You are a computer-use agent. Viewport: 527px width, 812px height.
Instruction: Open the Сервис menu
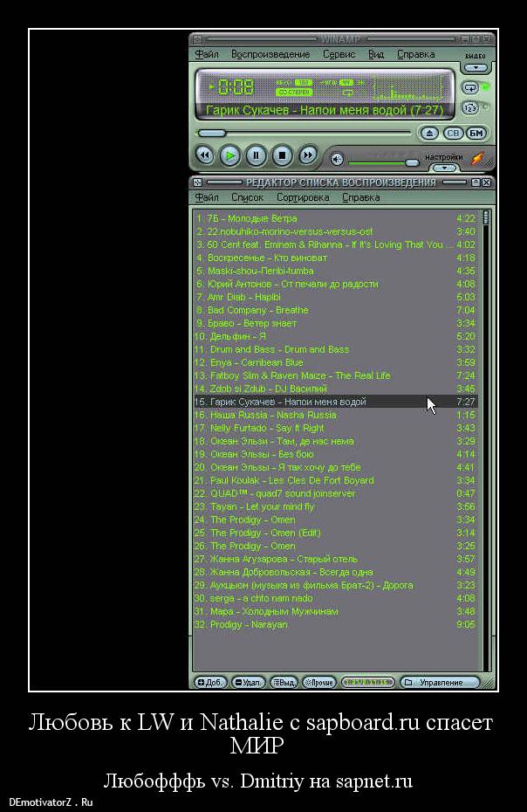[x=339, y=54]
